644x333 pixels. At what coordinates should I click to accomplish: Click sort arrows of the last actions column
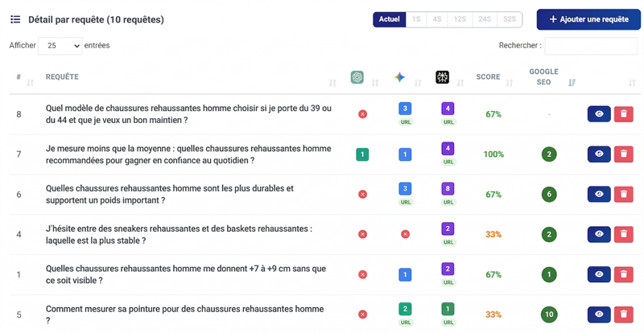click(632, 83)
